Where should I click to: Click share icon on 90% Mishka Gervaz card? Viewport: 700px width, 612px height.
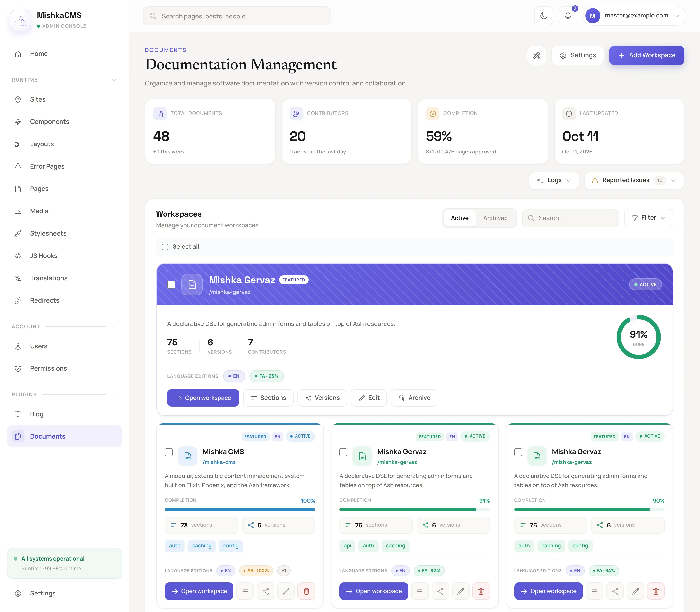615,591
